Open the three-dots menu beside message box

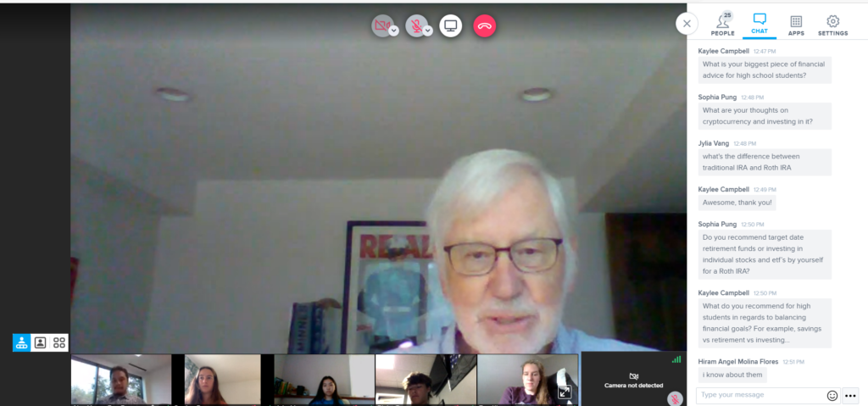point(850,395)
